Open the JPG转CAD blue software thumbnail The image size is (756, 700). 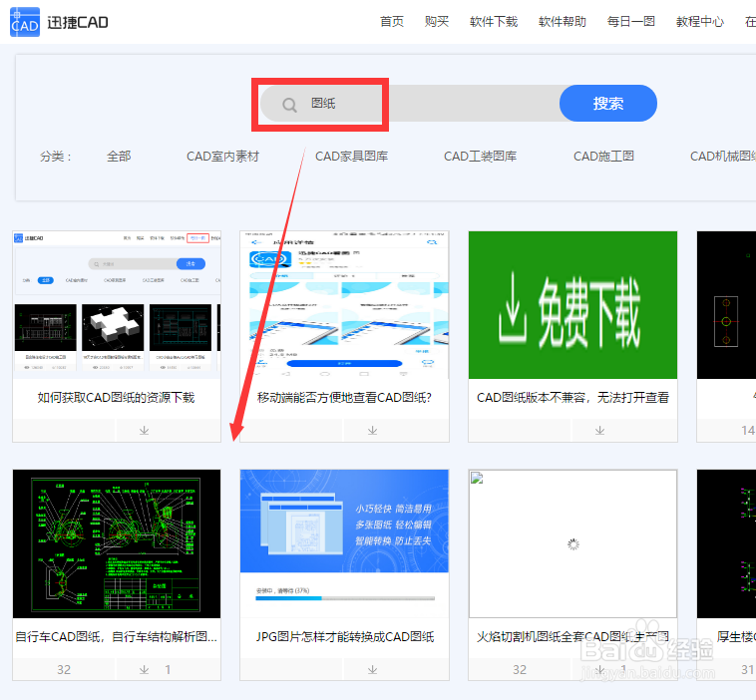pos(344,543)
